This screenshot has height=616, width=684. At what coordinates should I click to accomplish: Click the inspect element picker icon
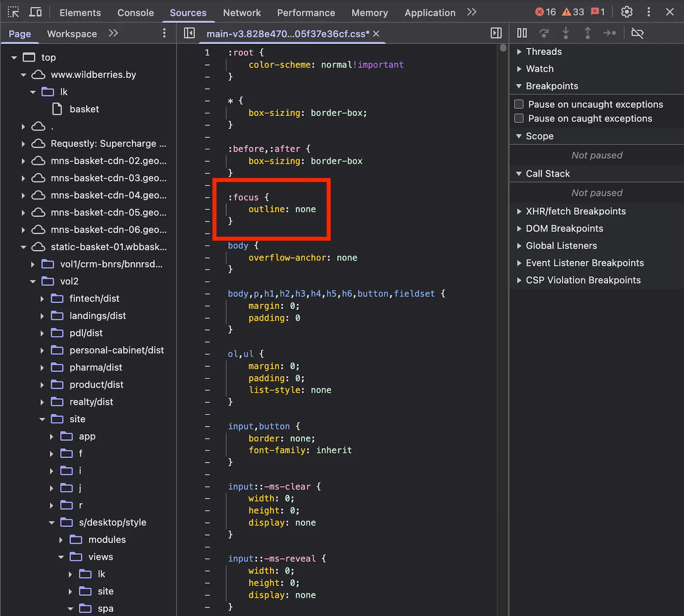[13, 12]
